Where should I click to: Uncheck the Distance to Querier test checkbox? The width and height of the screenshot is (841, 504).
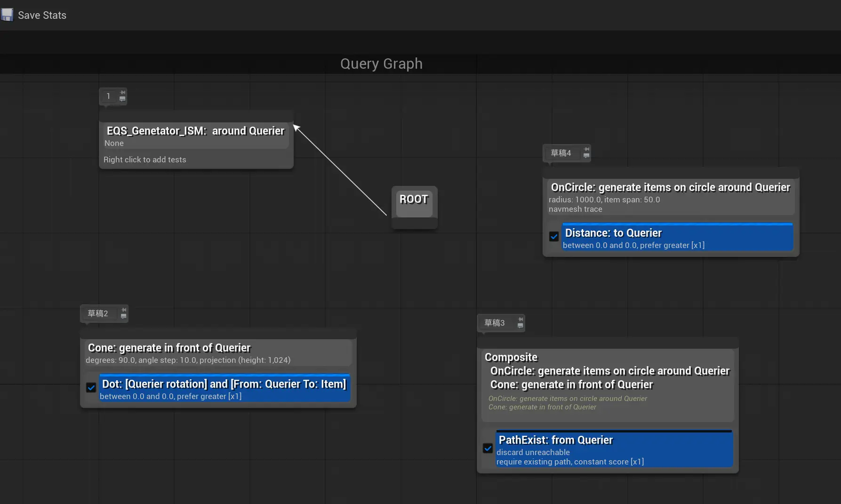click(x=554, y=236)
